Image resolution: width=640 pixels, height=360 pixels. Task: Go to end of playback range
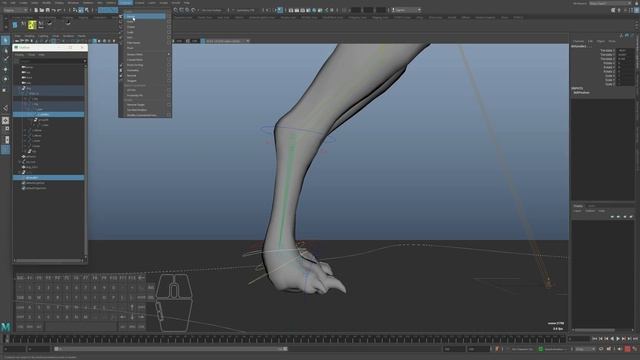635,339
